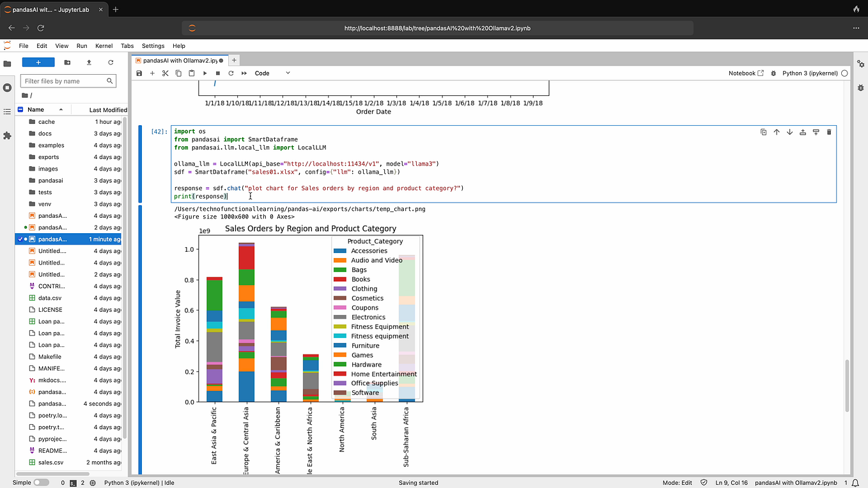Save the notebook with the disk icon
This screenshot has width=868, height=488.
click(x=139, y=73)
